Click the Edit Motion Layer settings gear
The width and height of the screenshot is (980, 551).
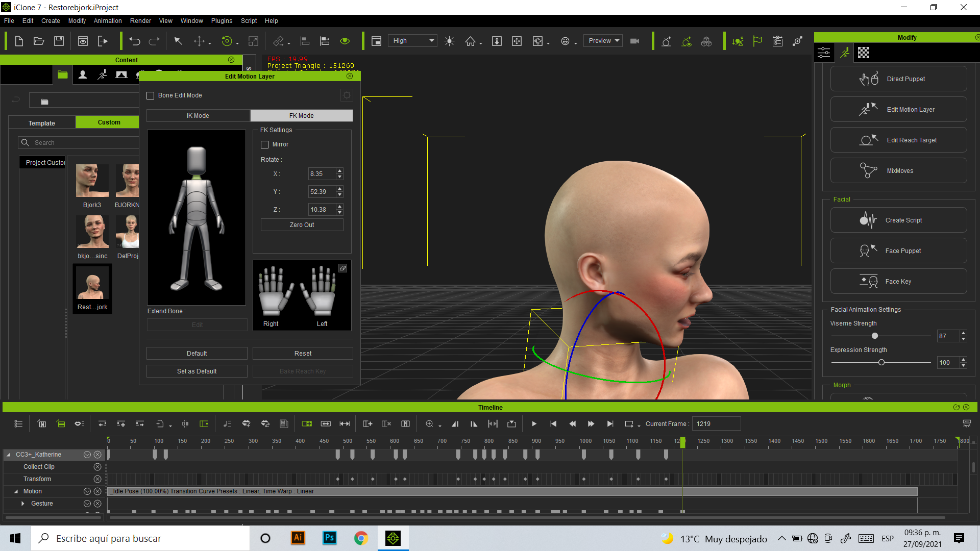347,95
